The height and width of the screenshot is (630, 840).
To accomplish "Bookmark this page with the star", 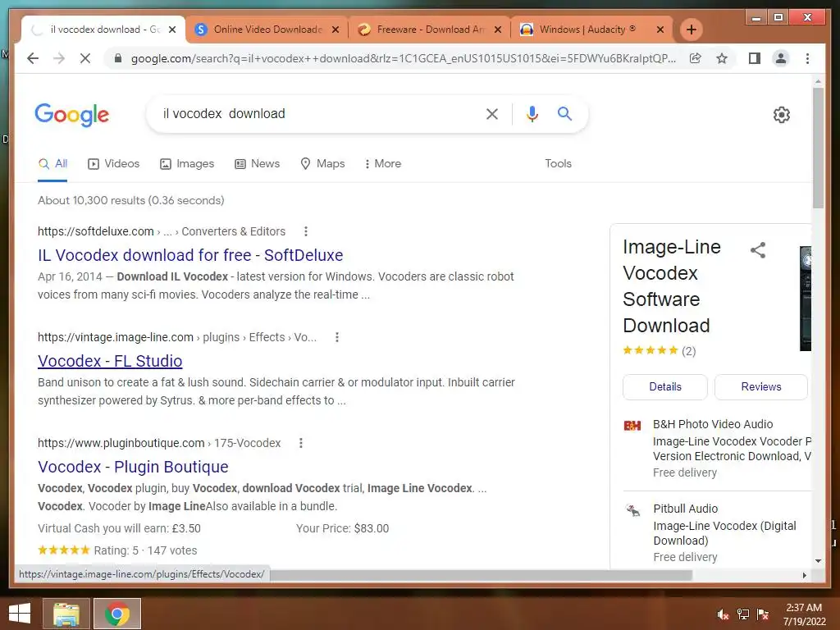I will coord(722,58).
